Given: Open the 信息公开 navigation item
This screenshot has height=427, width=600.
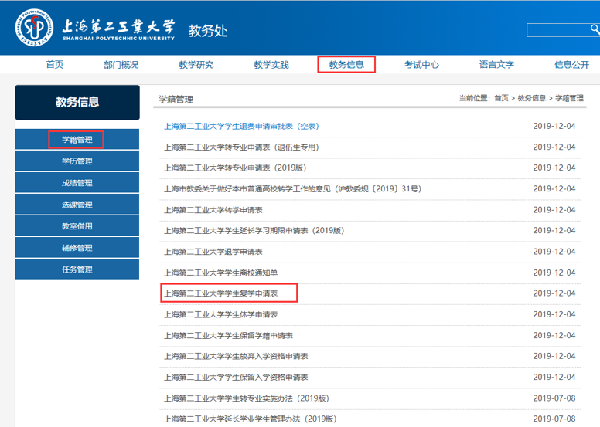Looking at the screenshot, I should [572, 65].
